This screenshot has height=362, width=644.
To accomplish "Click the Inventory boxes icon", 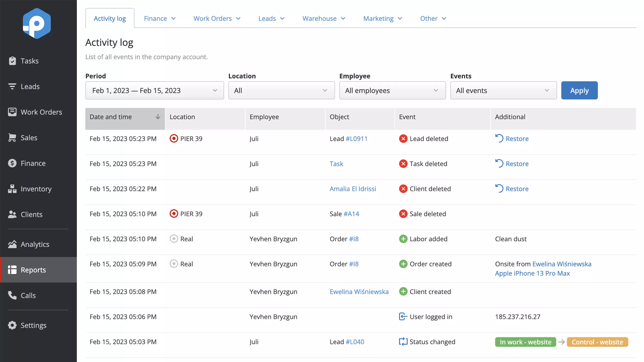I will click(x=12, y=189).
